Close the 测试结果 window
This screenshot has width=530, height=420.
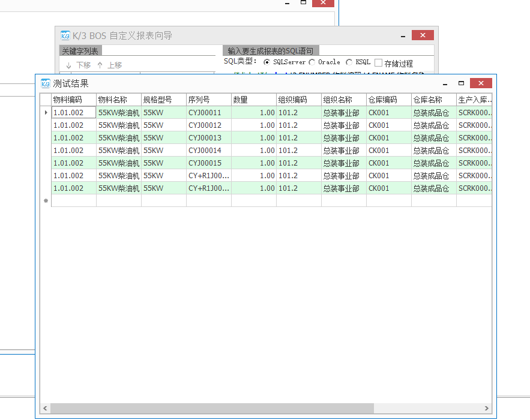(481, 83)
